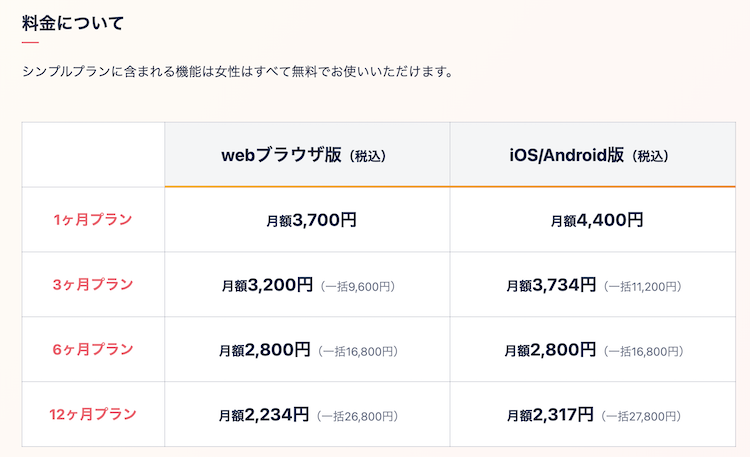Screen dimensions: 750x457
Task: Click the 3ヶ月プラン row label
Action: tap(93, 284)
